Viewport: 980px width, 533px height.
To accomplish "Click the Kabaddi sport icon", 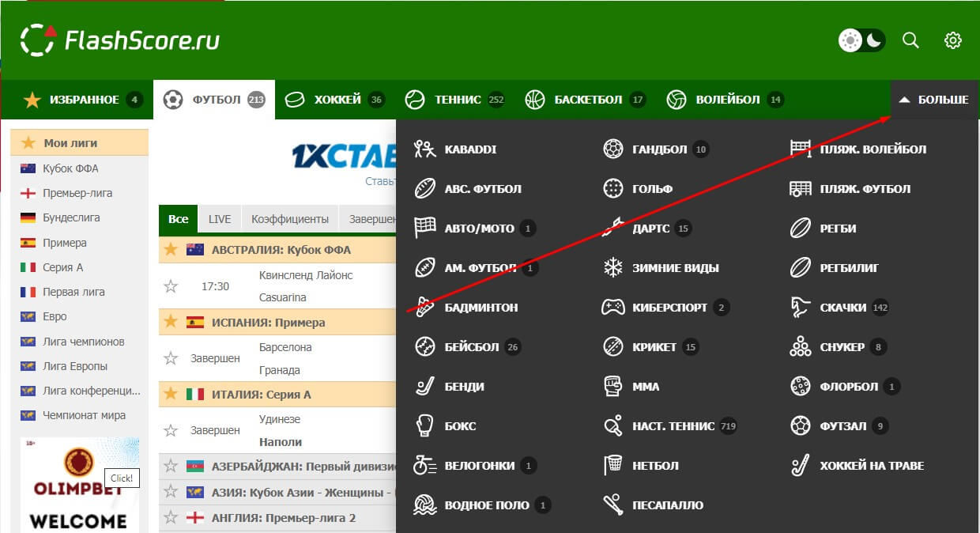I will tap(425, 149).
